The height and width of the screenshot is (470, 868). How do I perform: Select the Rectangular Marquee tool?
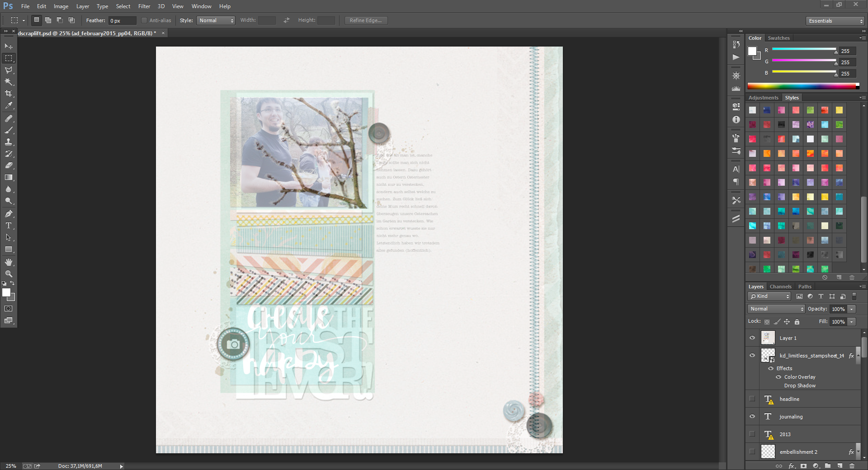pos(9,58)
